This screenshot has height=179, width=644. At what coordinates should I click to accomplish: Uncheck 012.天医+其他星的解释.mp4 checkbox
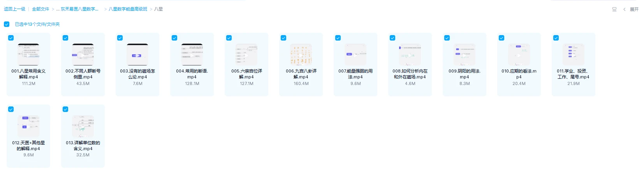click(x=11, y=109)
